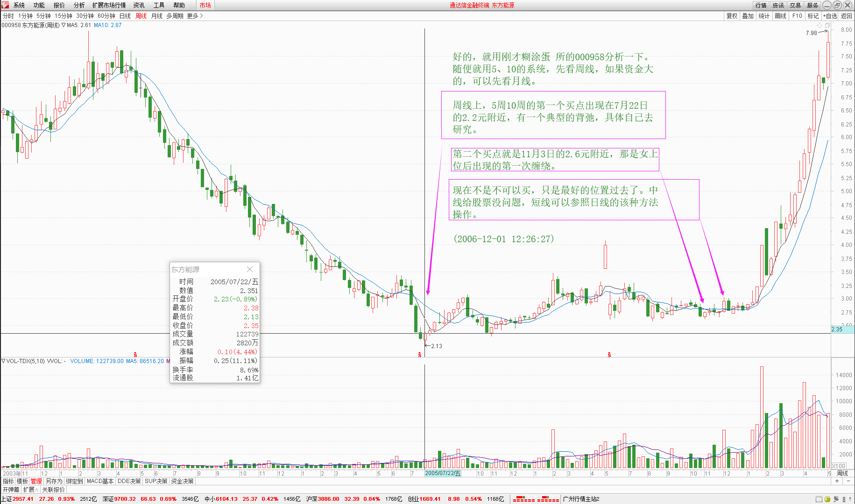
Task: Click the upward arrows icon in status bar
Action: pos(844,499)
